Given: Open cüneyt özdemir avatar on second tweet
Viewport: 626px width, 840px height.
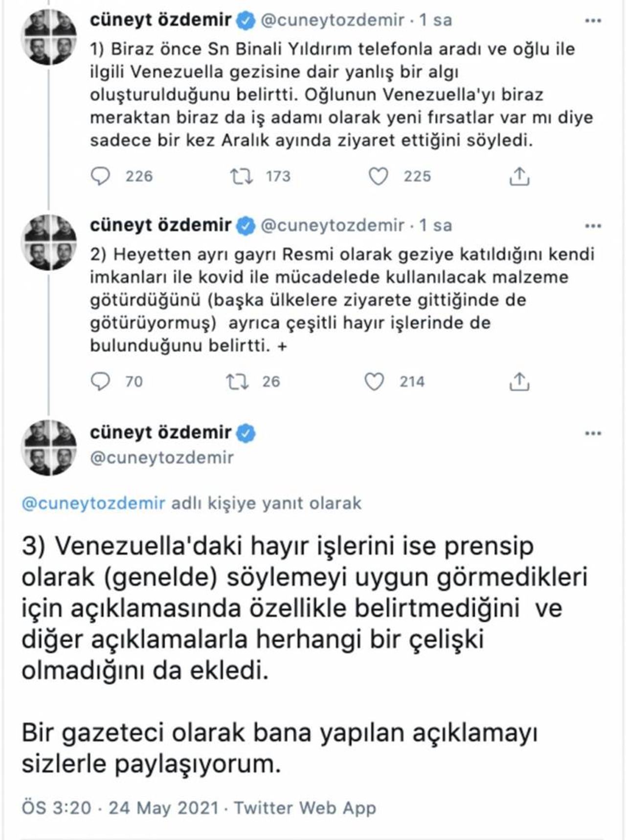Looking at the screenshot, I should click(x=49, y=243).
